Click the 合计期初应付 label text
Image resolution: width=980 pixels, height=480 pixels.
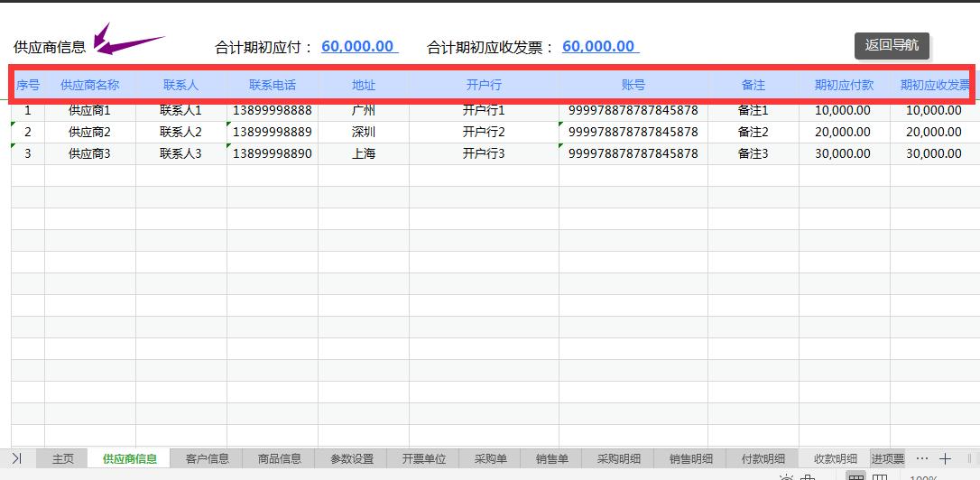[263, 48]
